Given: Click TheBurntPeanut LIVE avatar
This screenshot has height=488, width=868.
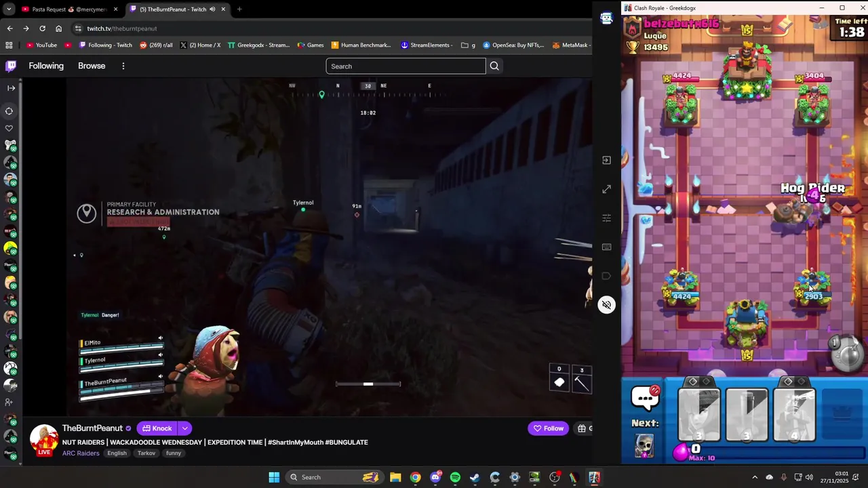Looking at the screenshot, I should tap(44, 440).
